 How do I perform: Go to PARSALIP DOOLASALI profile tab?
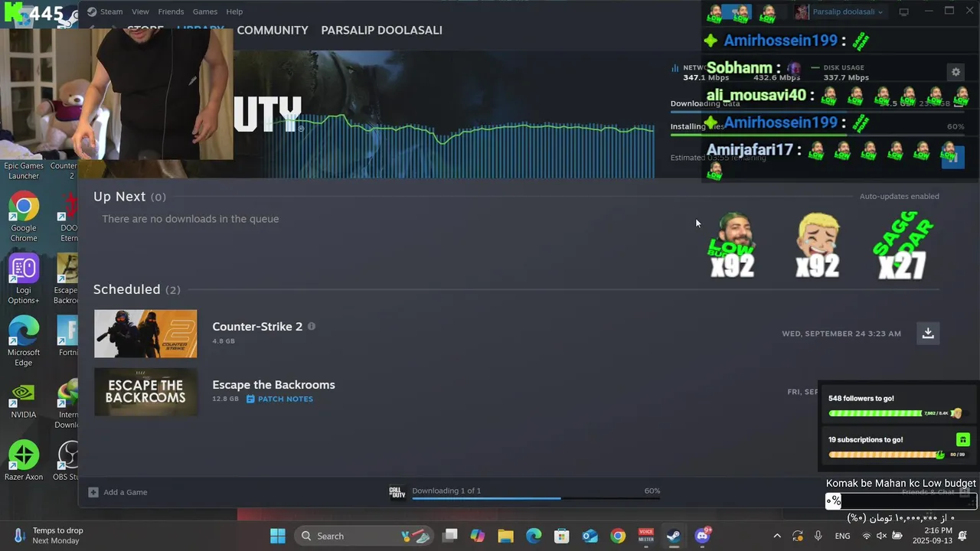[381, 31]
